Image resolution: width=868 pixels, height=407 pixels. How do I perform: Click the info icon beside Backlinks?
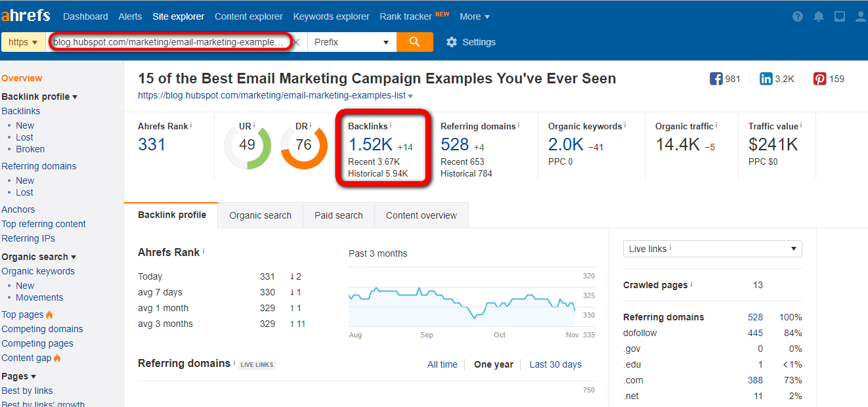(x=391, y=125)
